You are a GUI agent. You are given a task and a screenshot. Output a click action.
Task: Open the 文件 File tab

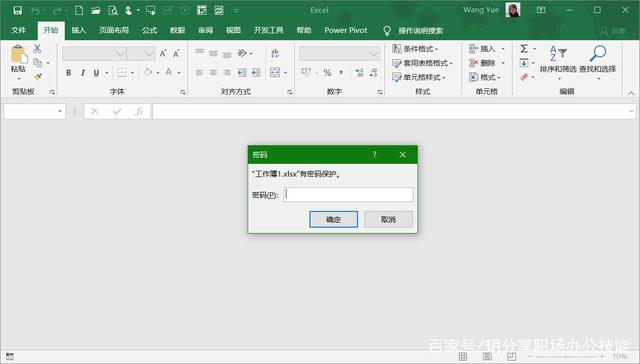[18, 30]
